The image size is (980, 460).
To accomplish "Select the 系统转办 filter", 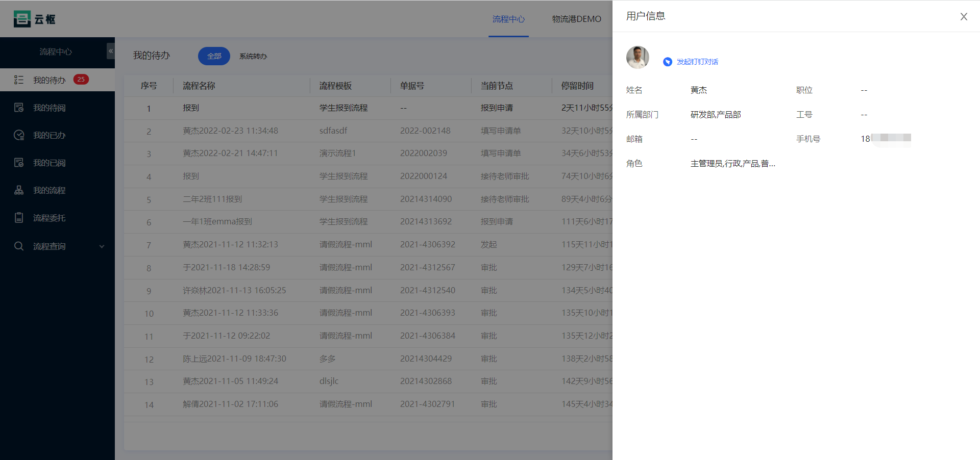I will (253, 56).
